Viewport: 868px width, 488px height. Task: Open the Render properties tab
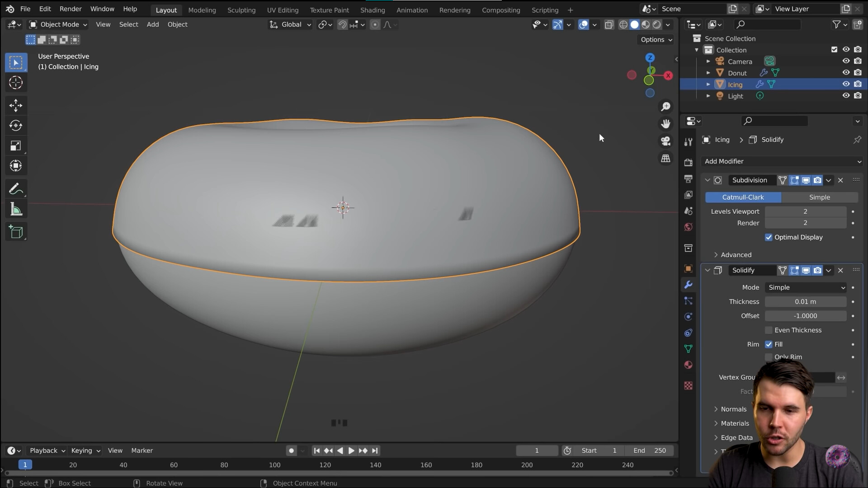(688, 162)
